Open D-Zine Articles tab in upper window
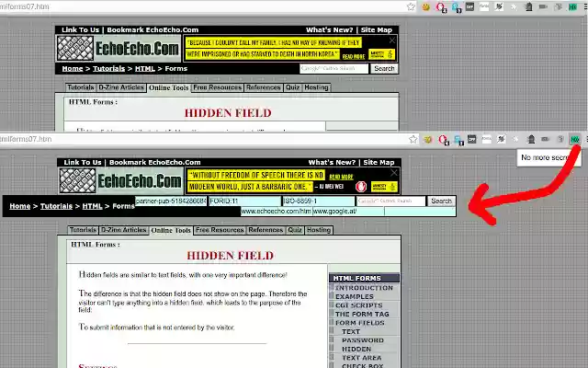The image size is (588, 368). [121, 87]
